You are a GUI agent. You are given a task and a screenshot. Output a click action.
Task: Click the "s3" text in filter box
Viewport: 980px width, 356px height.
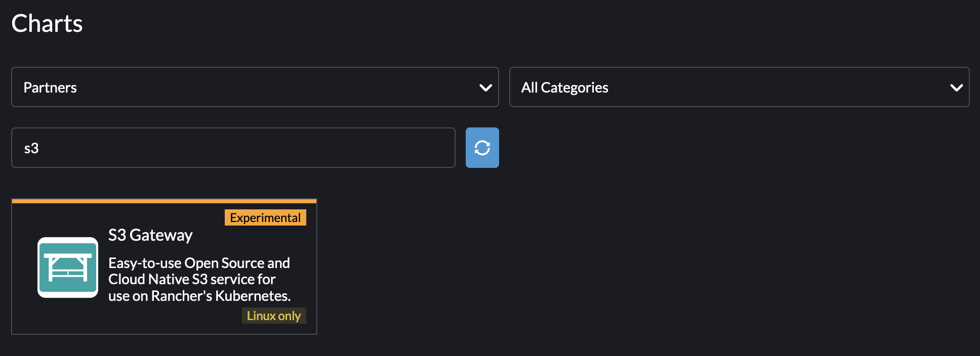(31, 148)
